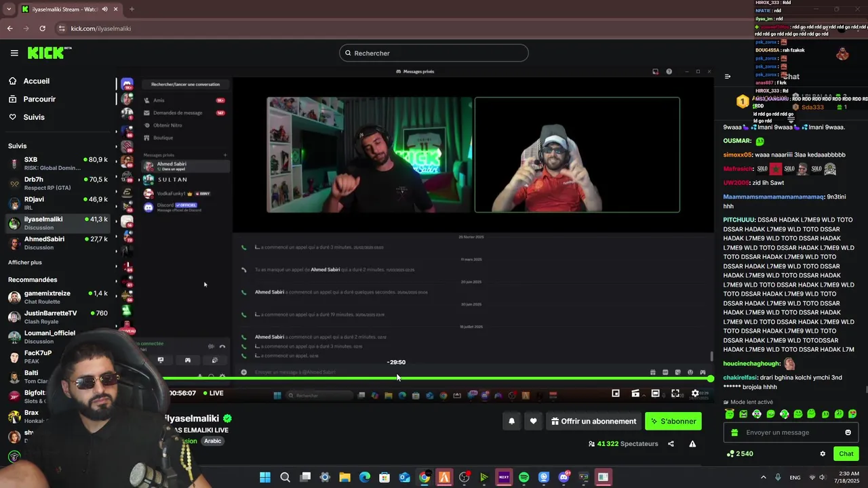Click ENG language indicator in tray
The height and width of the screenshot is (488, 868).
795,477
